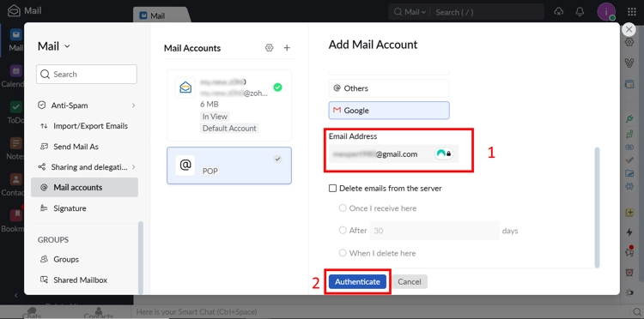Click the cloud sync icon in top bar
The height and width of the screenshot is (319, 644).
(559, 11)
